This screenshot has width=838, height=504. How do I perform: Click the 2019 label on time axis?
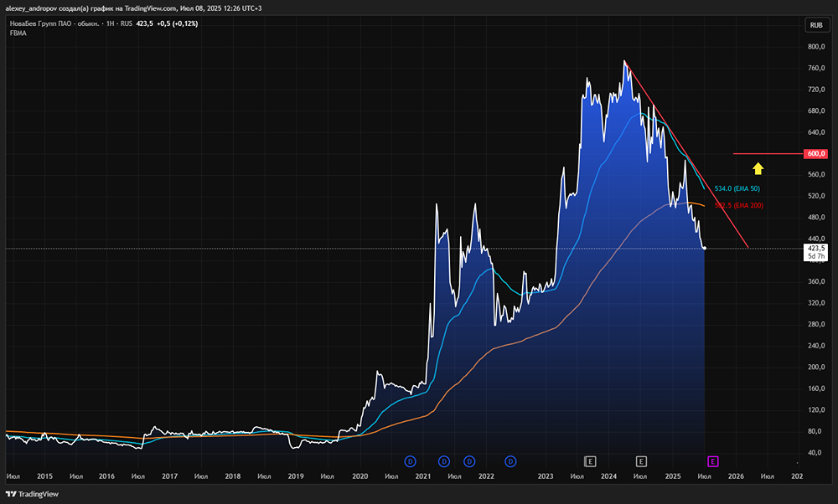[296, 476]
